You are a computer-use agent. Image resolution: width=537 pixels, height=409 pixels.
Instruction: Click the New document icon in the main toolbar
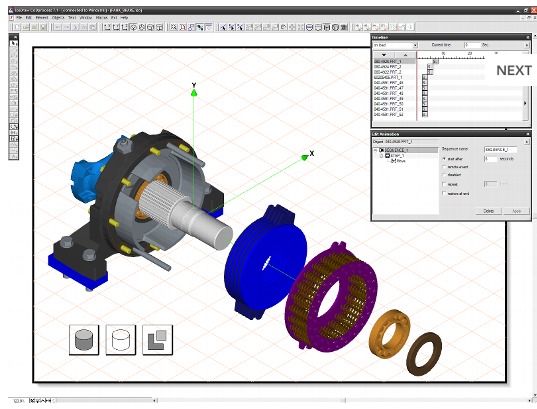coord(17,27)
